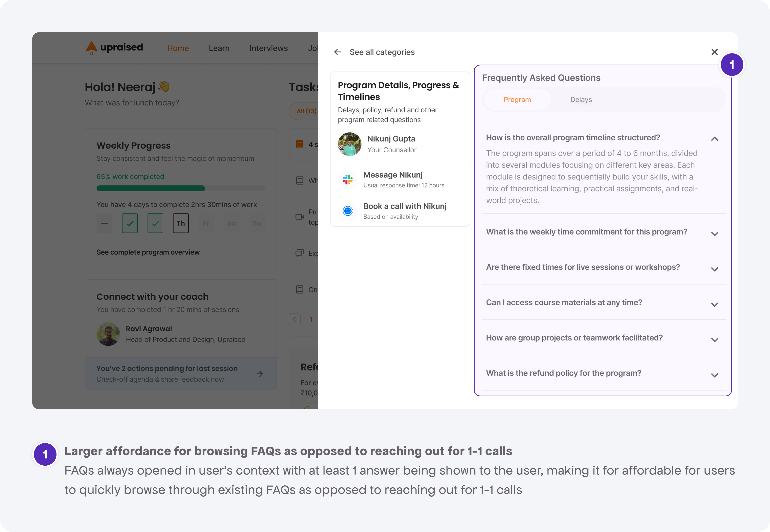Screen dimensions: 770x532
Task: Click the Ravi Agrawal coach name
Action: pyautogui.click(x=149, y=329)
